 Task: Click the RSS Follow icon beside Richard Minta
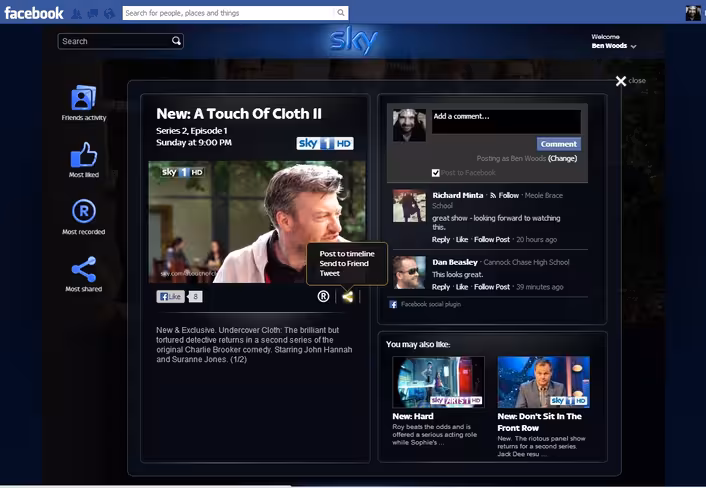493,195
